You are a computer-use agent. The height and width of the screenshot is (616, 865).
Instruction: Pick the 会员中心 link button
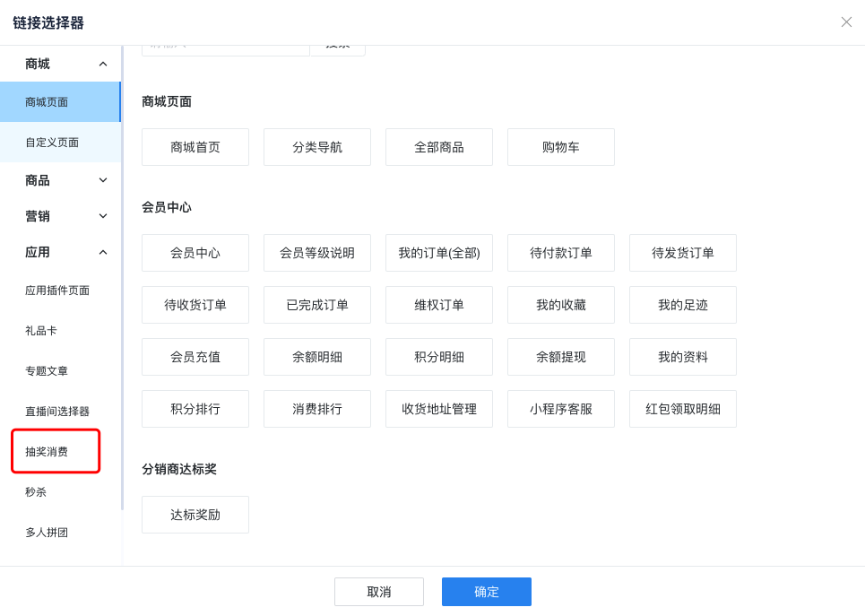coord(195,253)
